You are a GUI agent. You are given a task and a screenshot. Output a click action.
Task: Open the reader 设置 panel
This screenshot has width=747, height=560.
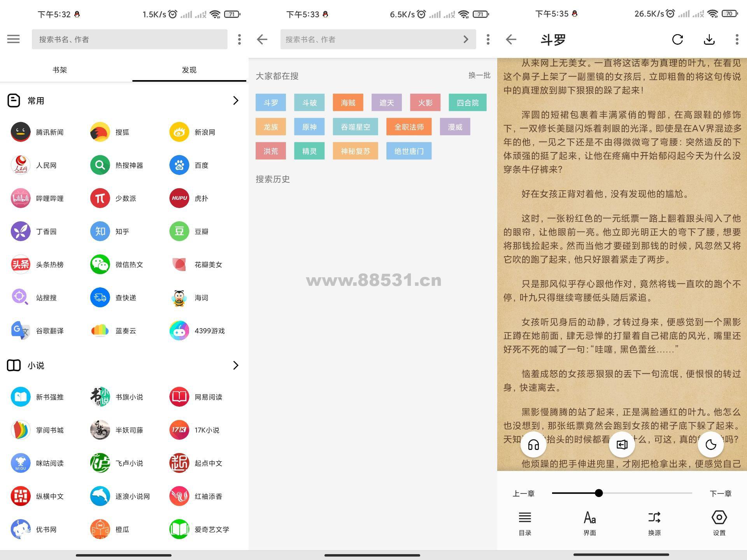719,524
